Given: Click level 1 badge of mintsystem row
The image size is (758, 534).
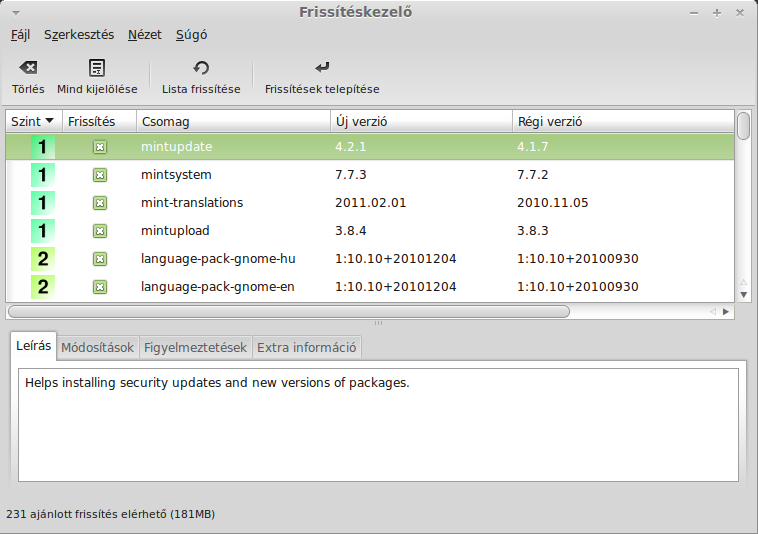Looking at the screenshot, I should click(43, 175).
